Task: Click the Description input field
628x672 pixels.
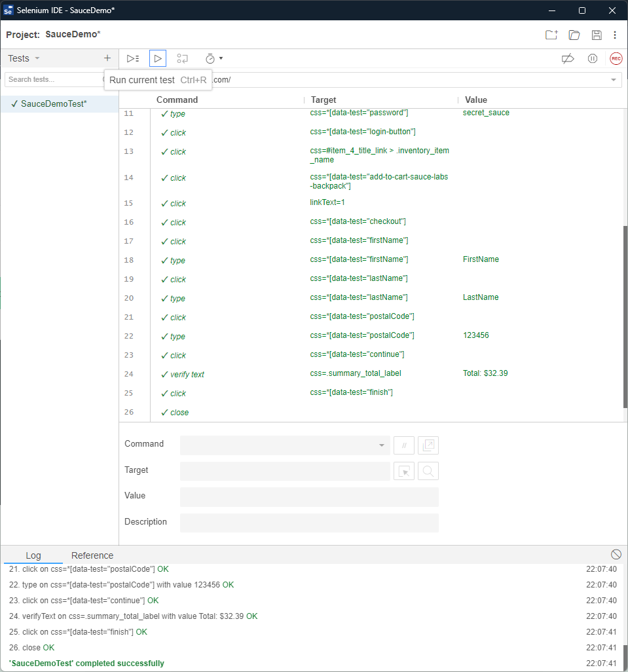Action: coord(309,523)
